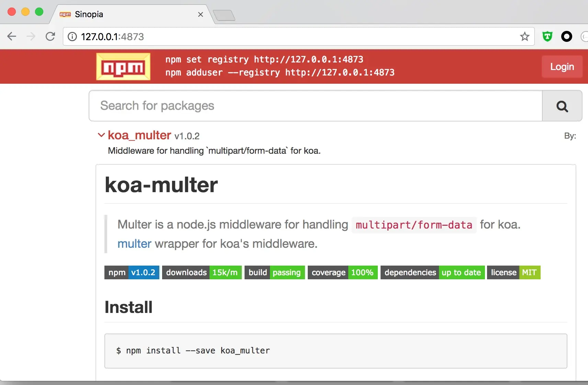Click the package summary line under koa_multer
This screenshot has height=385, width=588.
click(214, 151)
